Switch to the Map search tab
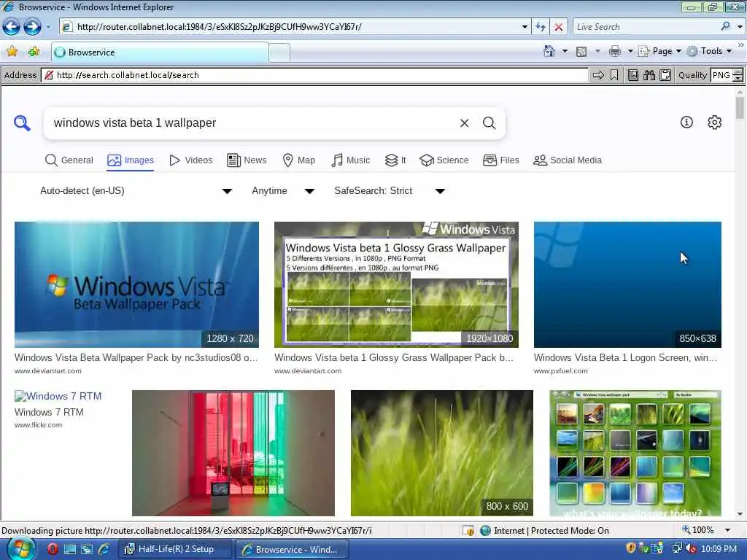The height and width of the screenshot is (560, 747). tap(298, 160)
